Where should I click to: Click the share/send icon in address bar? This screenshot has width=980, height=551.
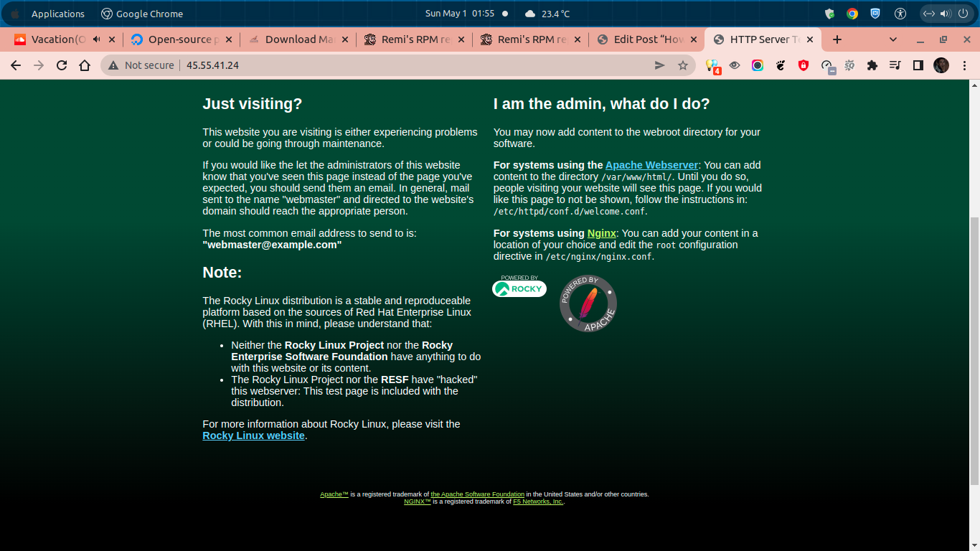(x=660, y=65)
